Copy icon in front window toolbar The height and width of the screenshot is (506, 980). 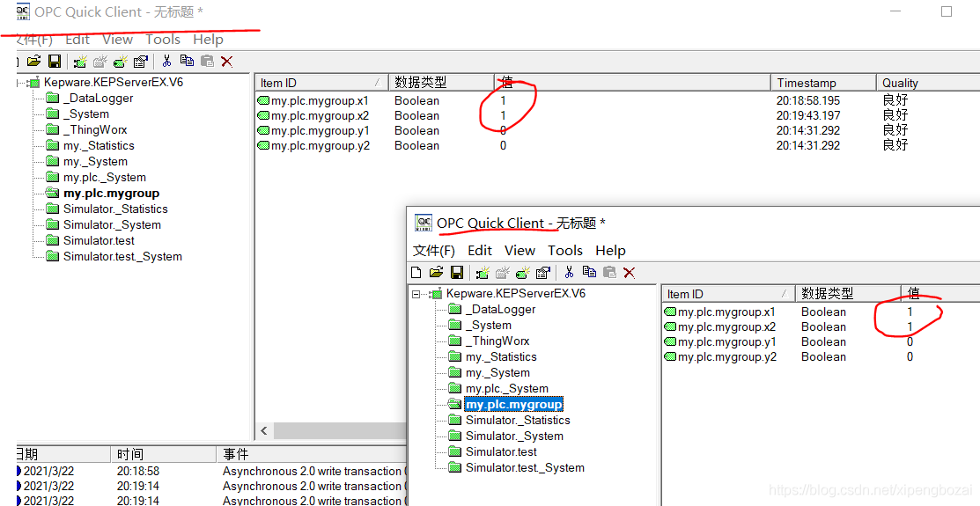[589, 272]
